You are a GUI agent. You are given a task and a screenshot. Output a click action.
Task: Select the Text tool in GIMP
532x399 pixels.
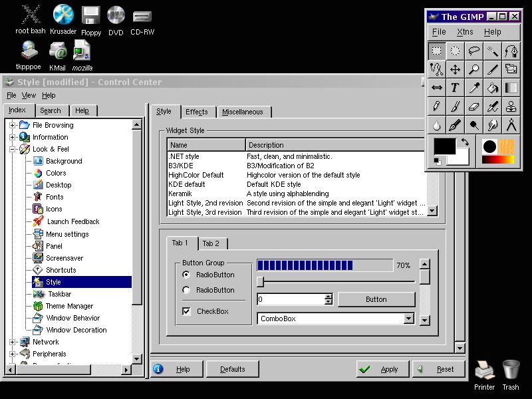(x=455, y=87)
